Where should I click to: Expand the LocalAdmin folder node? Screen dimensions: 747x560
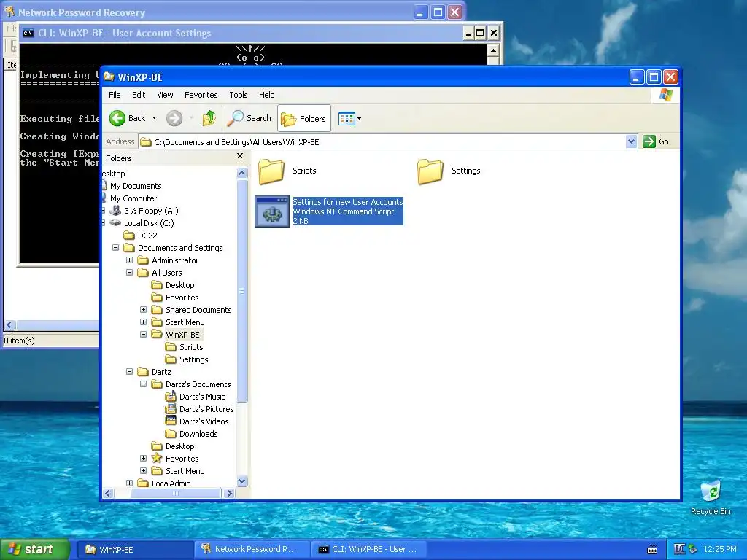point(130,483)
